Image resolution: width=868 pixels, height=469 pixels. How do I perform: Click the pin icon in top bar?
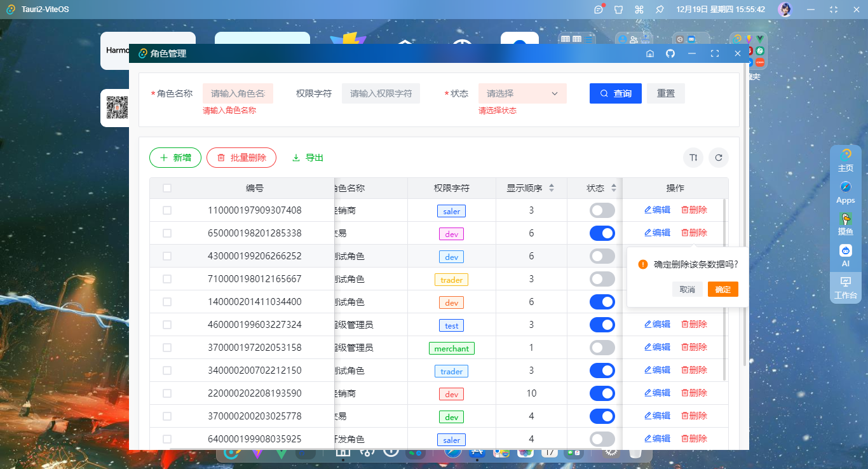660,10
